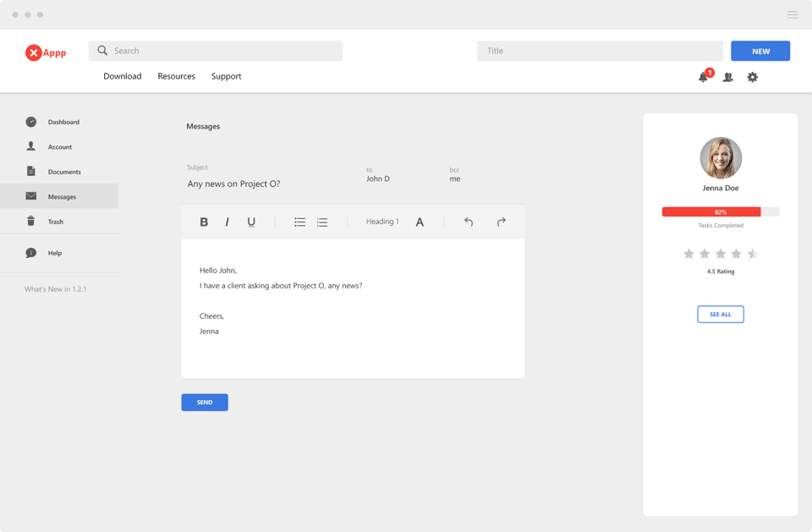
Task: Click into the Search field
Action: point(216,51)
